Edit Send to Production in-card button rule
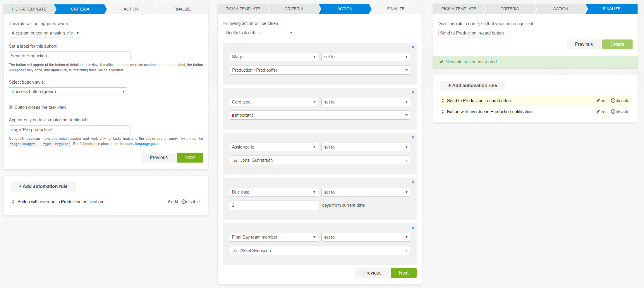Image resolution: width=644 pixels, height=288 pixels. (602, 101)
